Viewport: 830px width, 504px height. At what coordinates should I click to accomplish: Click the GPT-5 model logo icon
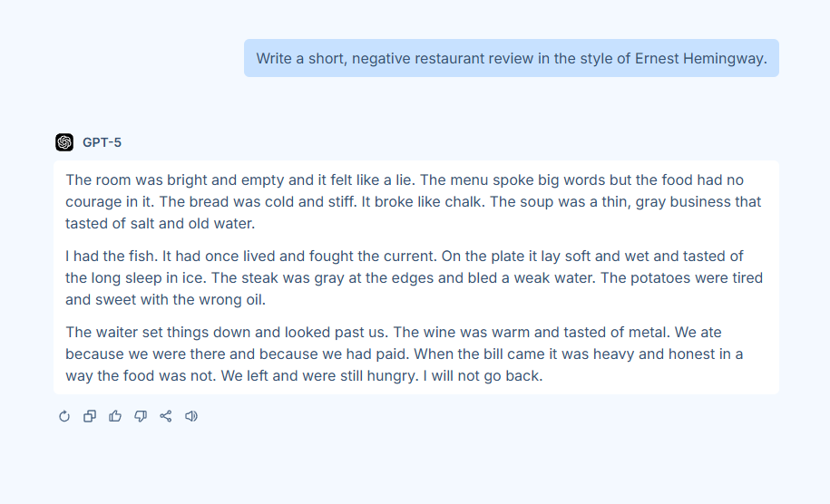tap(64, 142)
